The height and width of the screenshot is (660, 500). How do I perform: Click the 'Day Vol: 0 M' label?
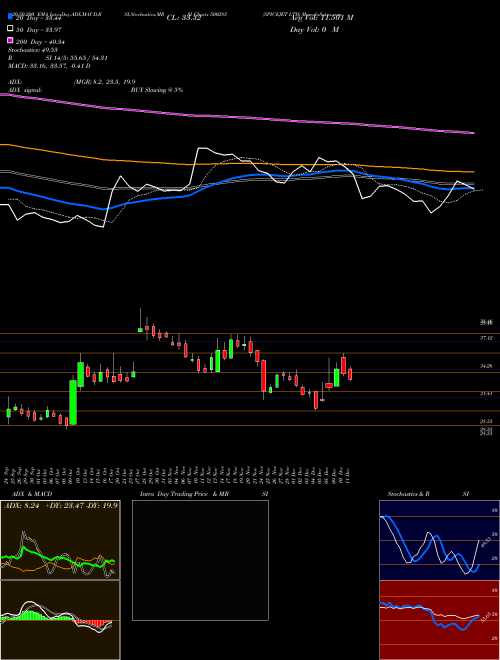click(314, 29)
